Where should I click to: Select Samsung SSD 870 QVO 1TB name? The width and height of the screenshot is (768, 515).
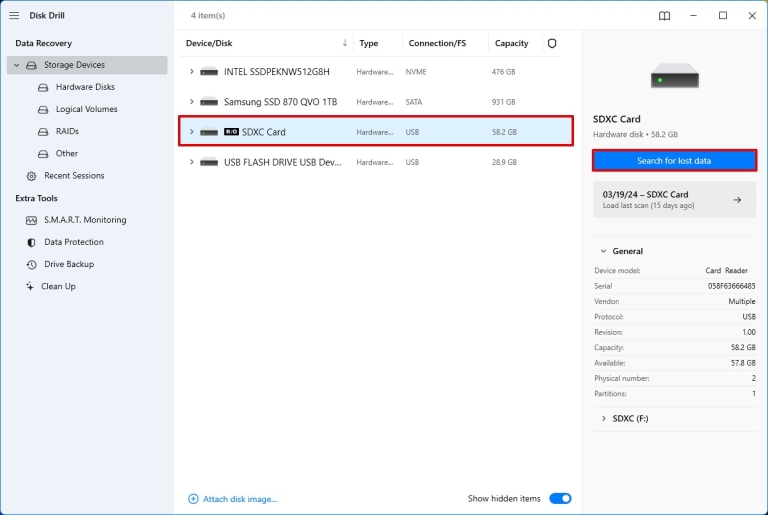[281, 102]
